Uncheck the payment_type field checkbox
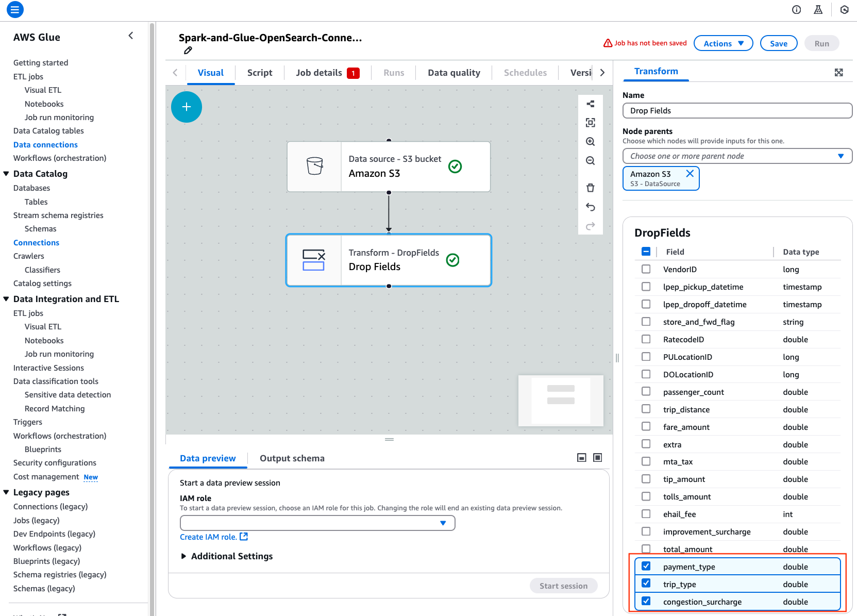The height and width of the screenshot is (616, 857). click(646, 566)
